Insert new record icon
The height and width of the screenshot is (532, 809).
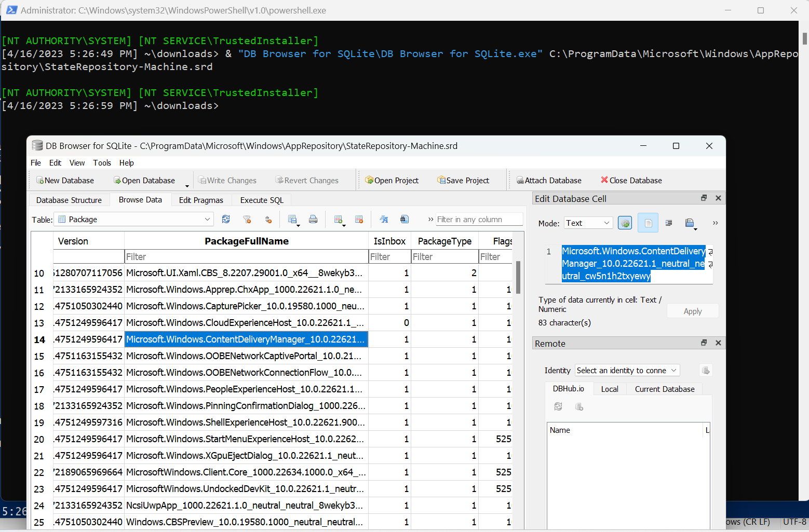(339, 220)
